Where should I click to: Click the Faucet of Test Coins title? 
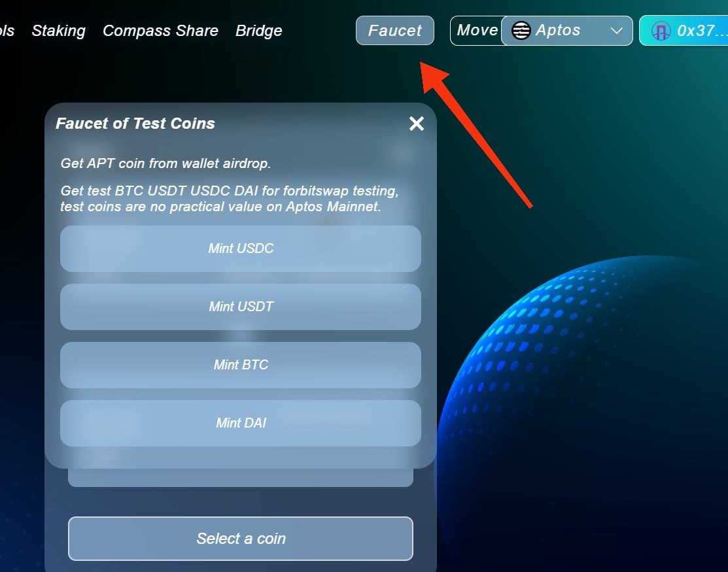coord(135,124)
